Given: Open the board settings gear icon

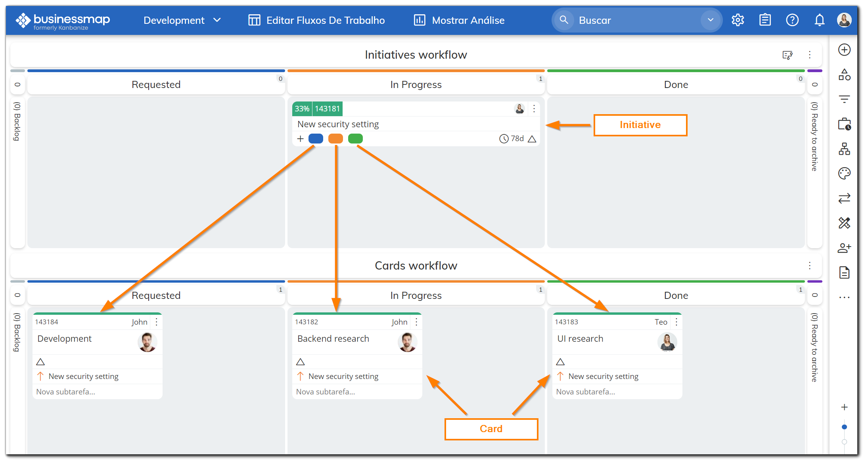Looking at the screenshot, I should pyautogui.click(x=738, y=20).
